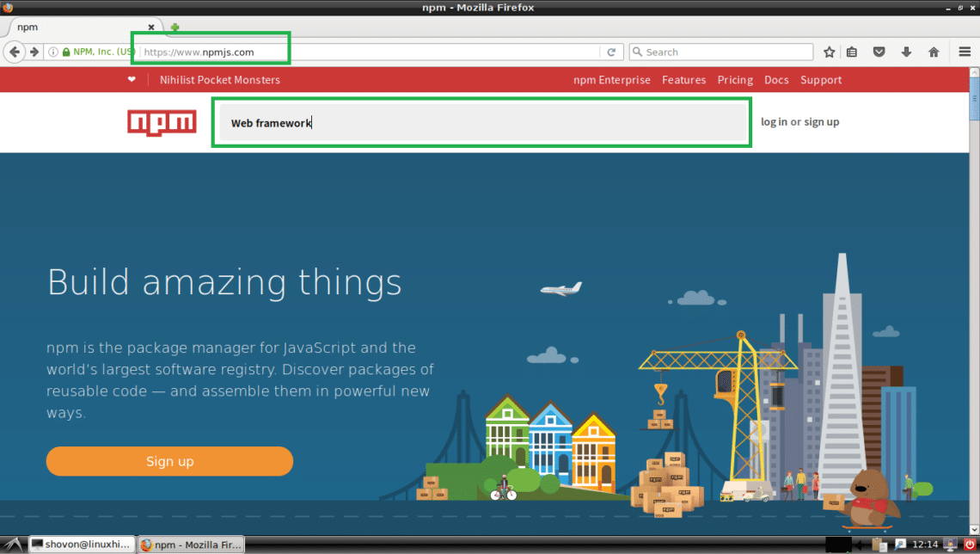This screenshot has width=980, height=554.
Task: Show bookmarks list icon in toolbar
Action: (x=852, y=52)
